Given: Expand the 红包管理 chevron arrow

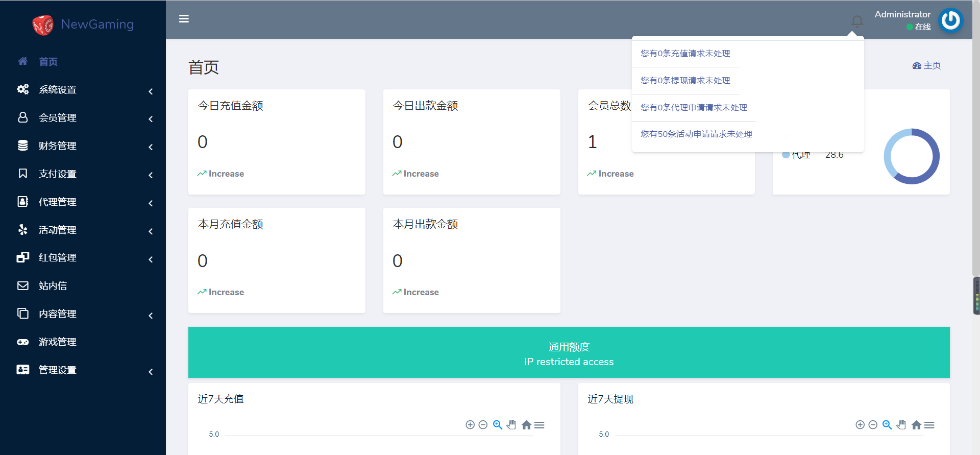Looking at the screenshot, I should (151, 259).
